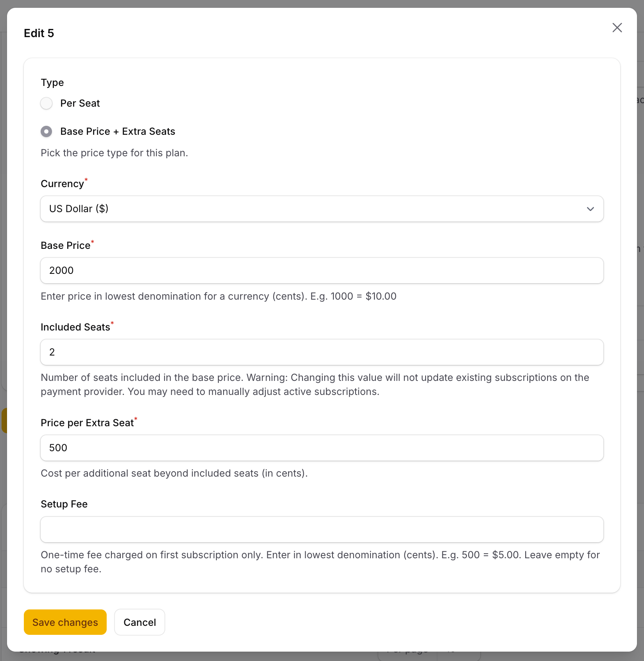Click the Included Seats field label
The height and width of the screenshot is (661, 644).
75,327
